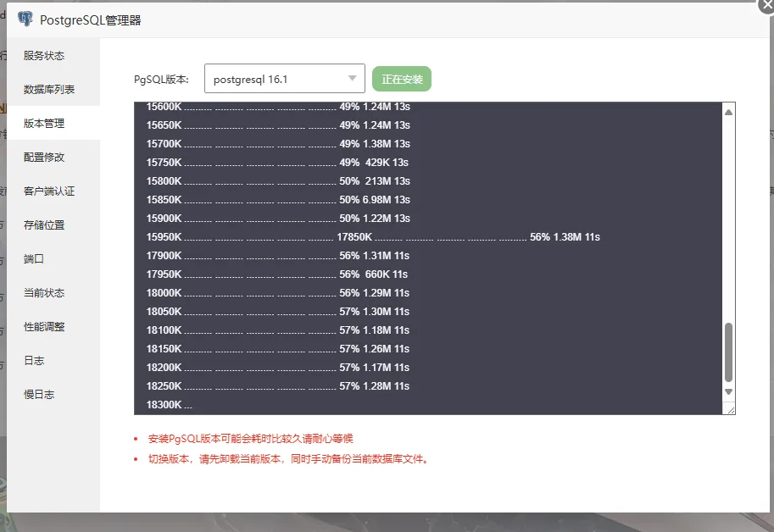Select log line starting with 15600K

pyautogui.click(x=278, y=107)
